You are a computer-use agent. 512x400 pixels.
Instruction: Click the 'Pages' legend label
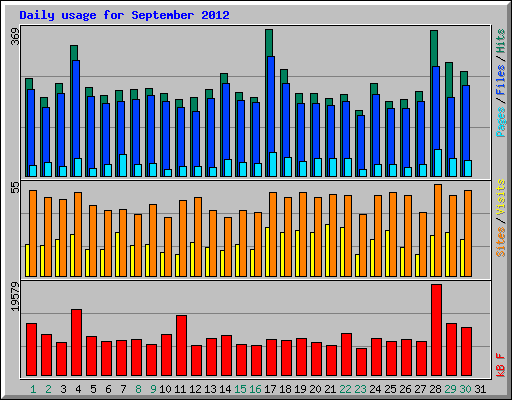pyautogui.click(x=501, y=122)
